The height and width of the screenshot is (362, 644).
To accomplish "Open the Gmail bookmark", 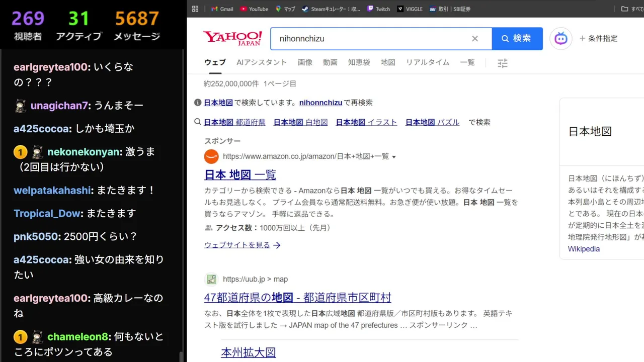I will pyautogui.click(x=222, y=9).
